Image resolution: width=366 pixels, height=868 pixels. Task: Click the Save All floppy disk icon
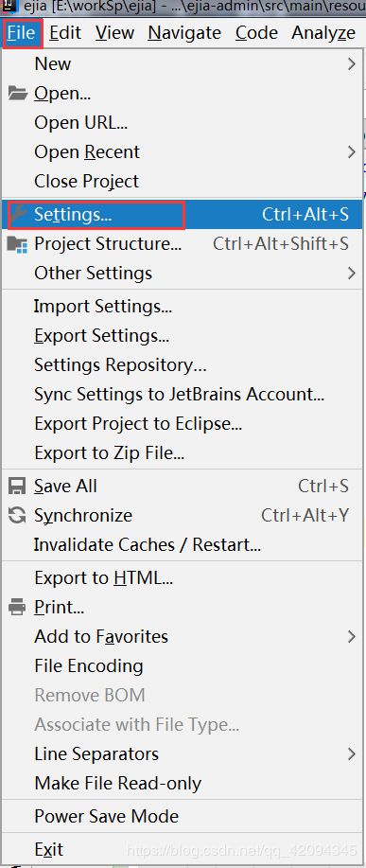point(18,486)
